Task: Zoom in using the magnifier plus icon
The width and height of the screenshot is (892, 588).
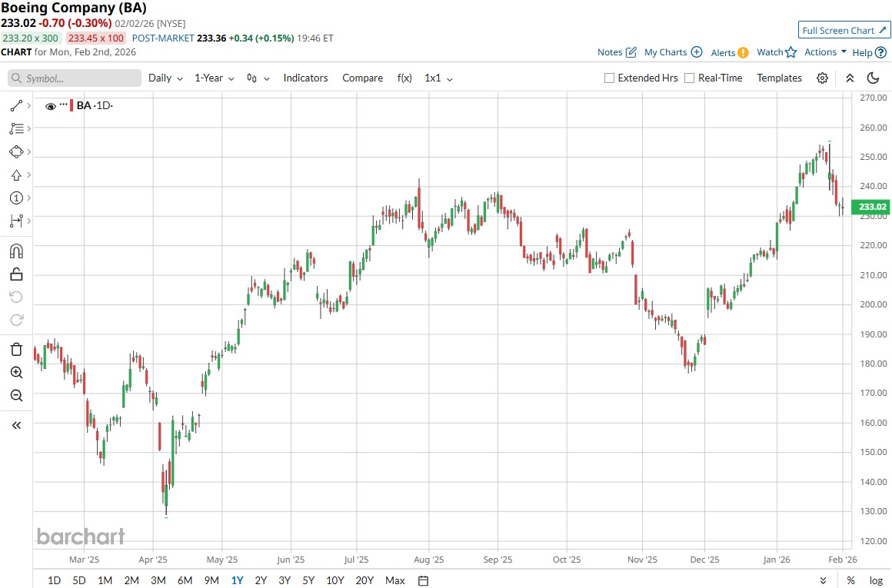Action: [x=16, y=373]
